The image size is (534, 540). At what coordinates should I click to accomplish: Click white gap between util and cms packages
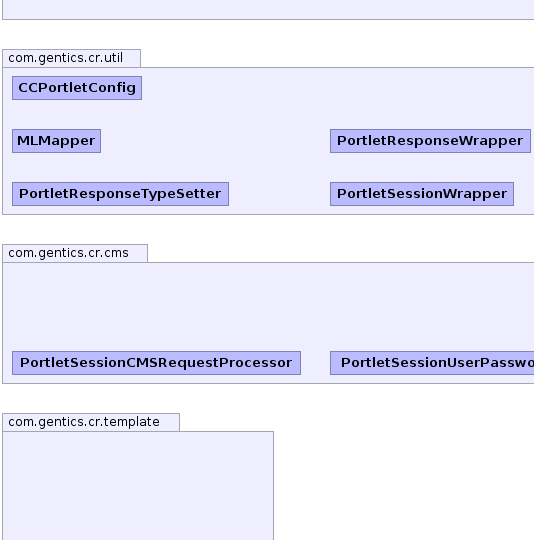[269, 229]
